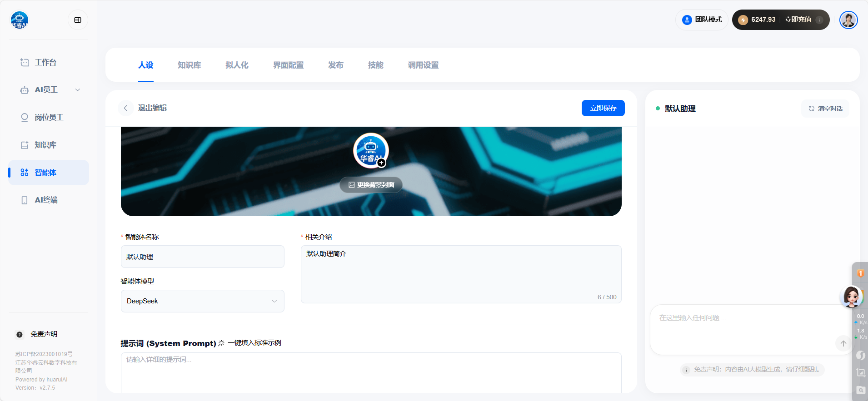Click the plus badge on agent avatar
Viewport: 868px width, 401px height.
coord(381,163)
